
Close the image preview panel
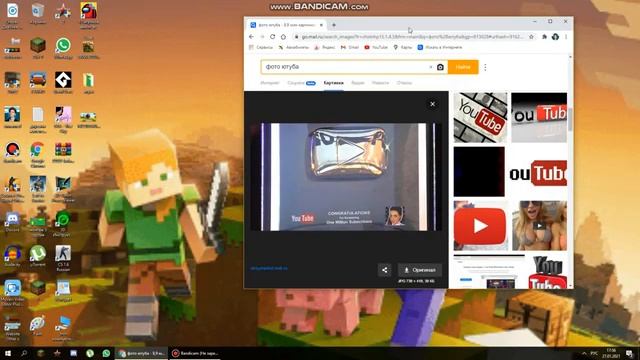tap(433, 104)
